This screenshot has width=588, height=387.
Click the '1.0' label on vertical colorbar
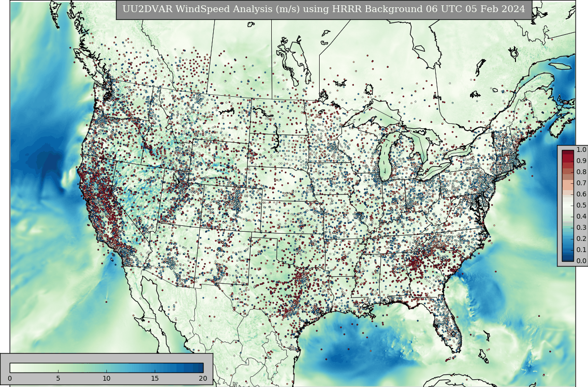581,150
